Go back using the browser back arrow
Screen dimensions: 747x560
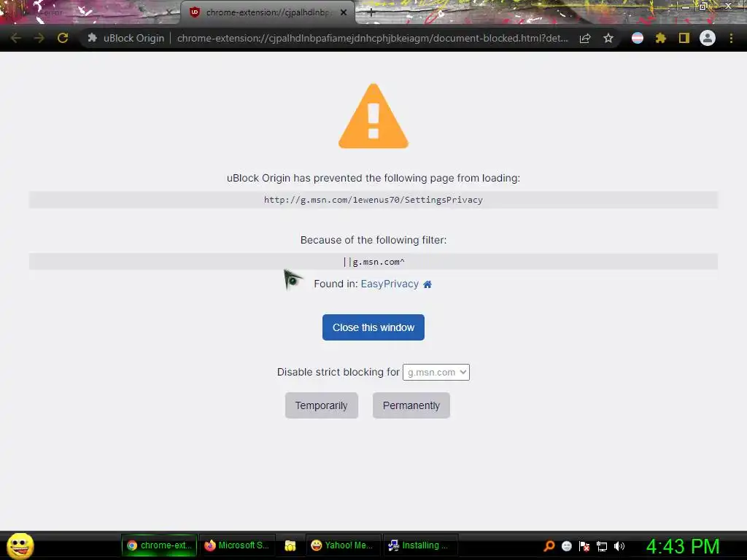[16, 38]
